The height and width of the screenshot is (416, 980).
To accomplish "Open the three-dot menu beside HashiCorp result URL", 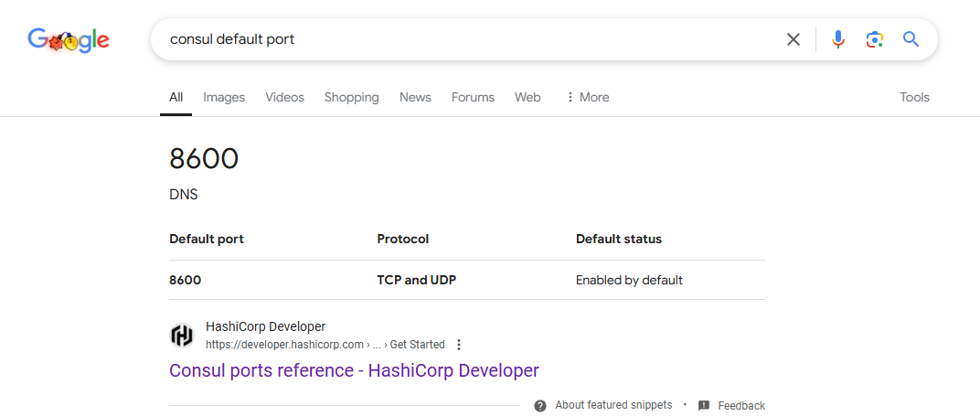I will click(x=459, y=345).
